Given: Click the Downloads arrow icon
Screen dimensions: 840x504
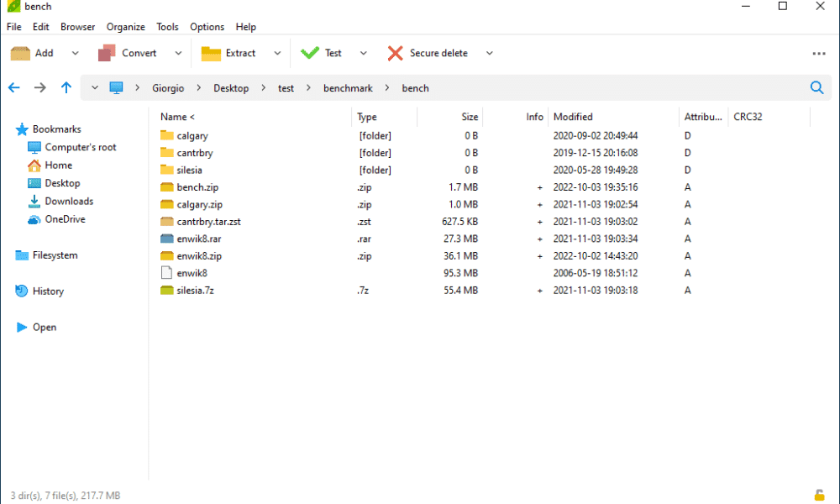Looking at the screenshot, I should tap(34, 201).
